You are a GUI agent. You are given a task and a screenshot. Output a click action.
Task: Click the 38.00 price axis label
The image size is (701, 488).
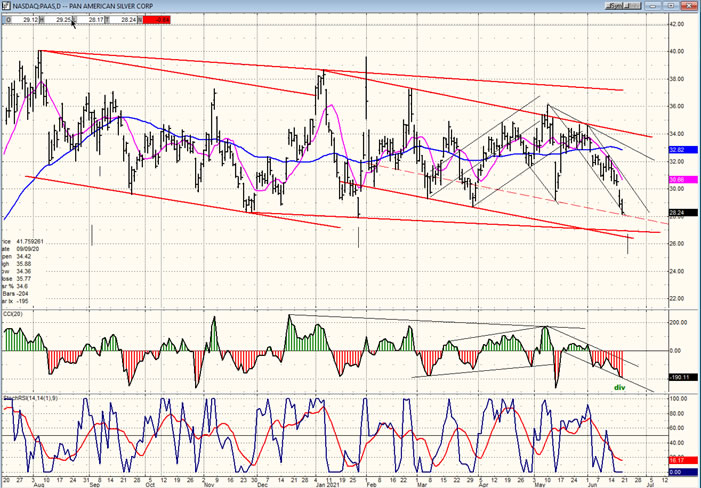[677, 79]
